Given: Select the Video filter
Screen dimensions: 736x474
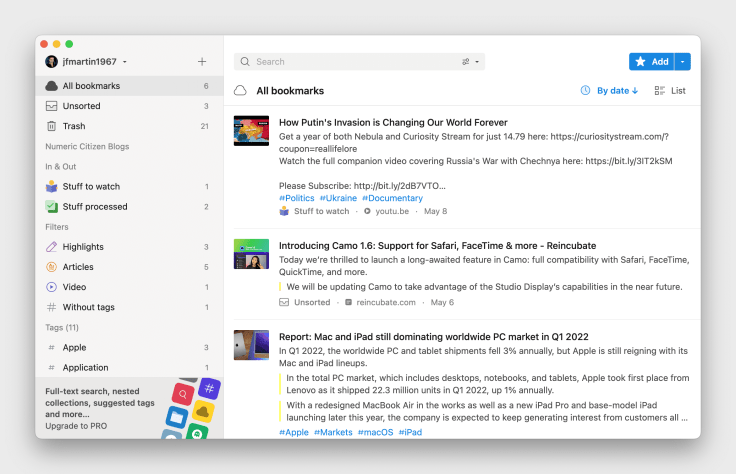Looking at the screenshot, I should coord(129,287).
